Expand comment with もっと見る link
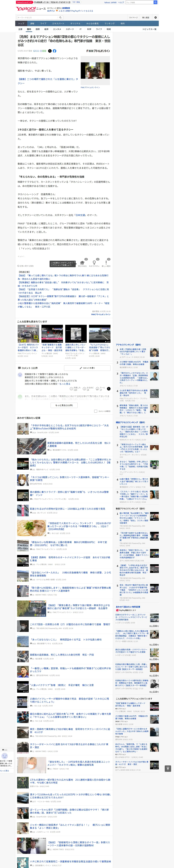Screen dimensions: 174x868 pyautogui.click(x=65, y=384)
